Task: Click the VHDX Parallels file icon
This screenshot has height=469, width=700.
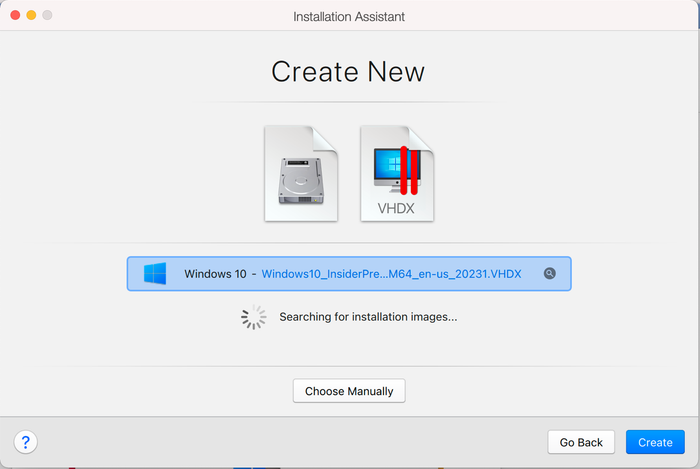Action: pos(397,174)
